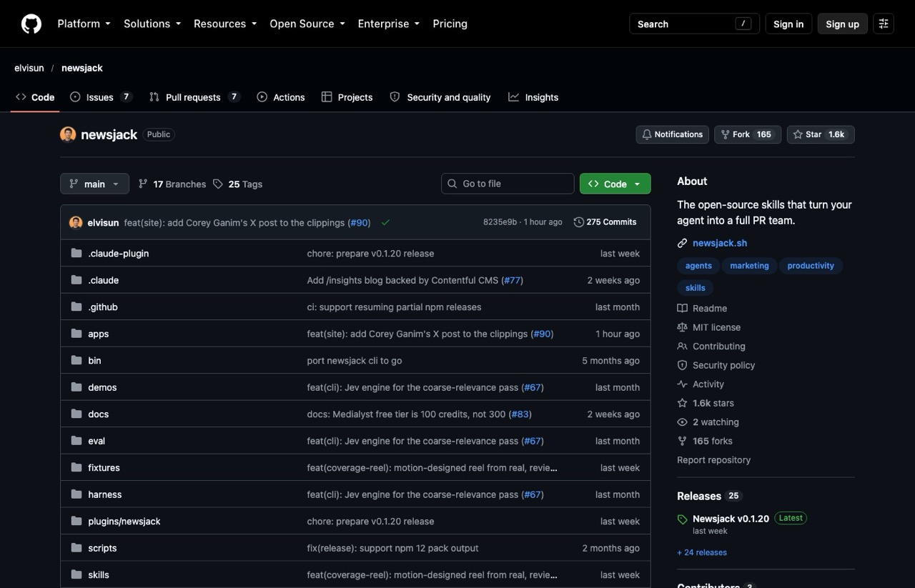915x588 pixels.
Task: Click elvisun avatar beside newsjack title
Action: tap(68, 134)
